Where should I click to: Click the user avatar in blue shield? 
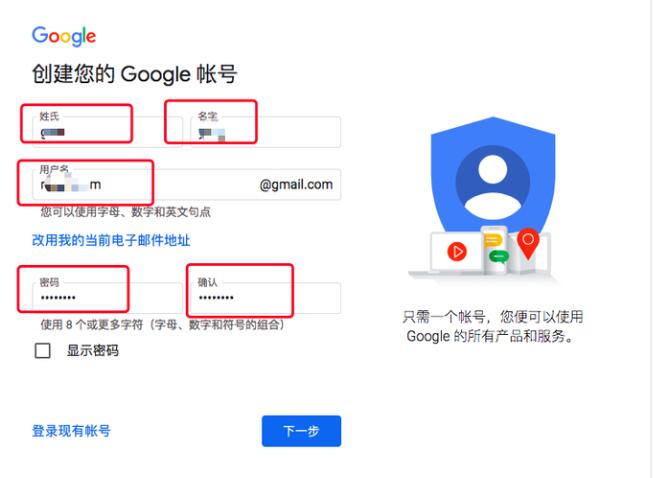[x=493, y=182]
